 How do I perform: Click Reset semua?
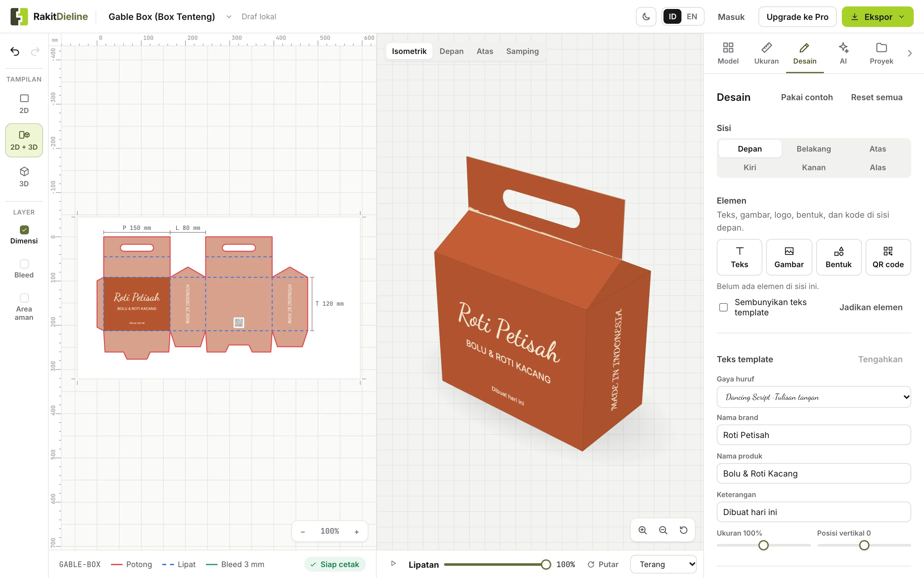coord(876,98)
